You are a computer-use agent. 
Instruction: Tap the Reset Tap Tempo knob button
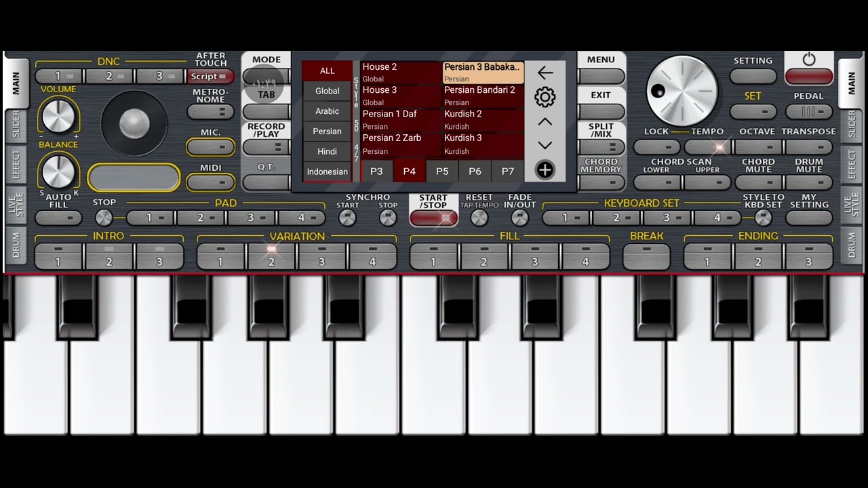(479, 218)
